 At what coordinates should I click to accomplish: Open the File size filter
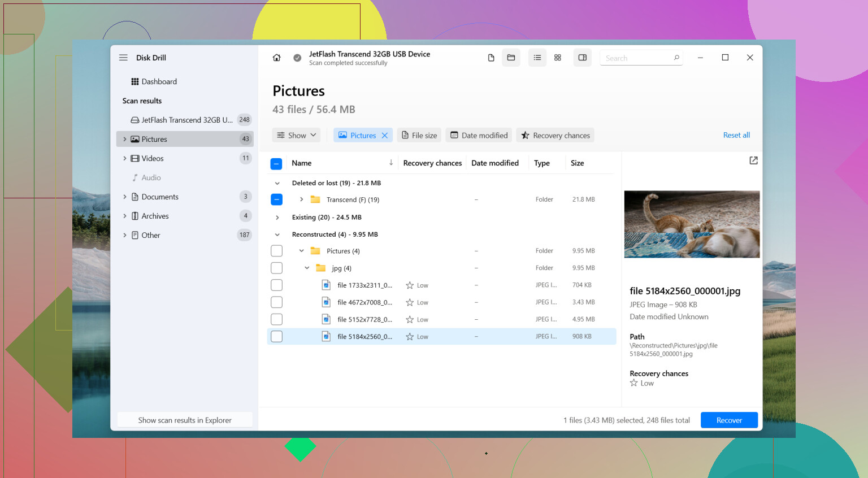click(x=419, y=135)
